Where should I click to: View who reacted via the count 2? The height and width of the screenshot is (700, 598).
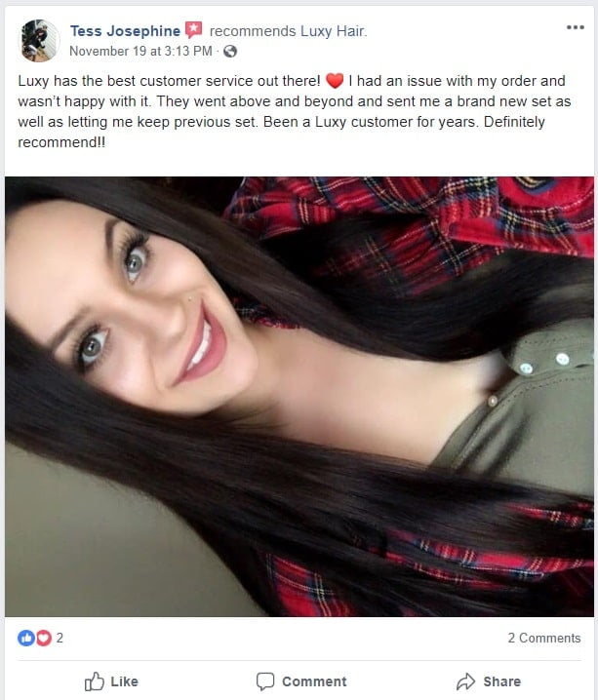(60, 638)
